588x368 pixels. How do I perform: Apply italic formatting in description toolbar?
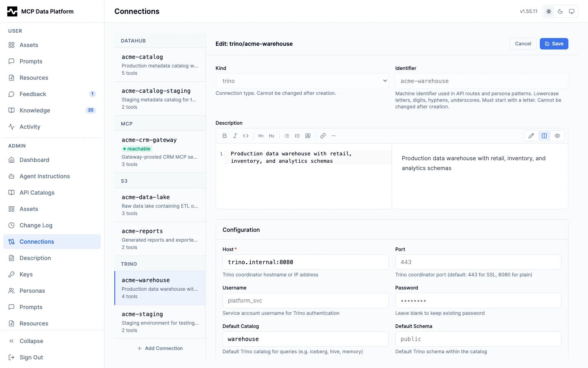pos(235,136)
